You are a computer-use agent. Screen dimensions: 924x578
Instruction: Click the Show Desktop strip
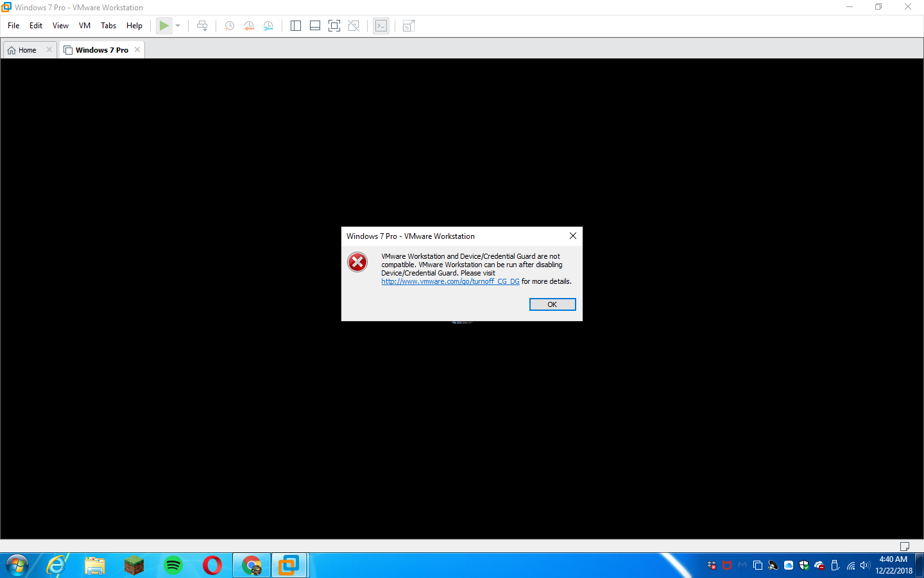[x=920, y=565]
